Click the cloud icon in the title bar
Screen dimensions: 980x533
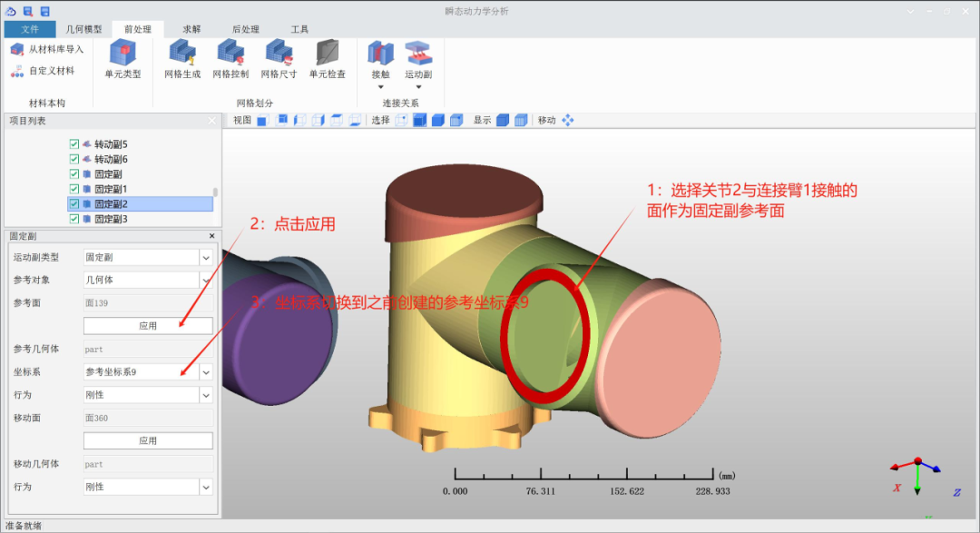11,11
